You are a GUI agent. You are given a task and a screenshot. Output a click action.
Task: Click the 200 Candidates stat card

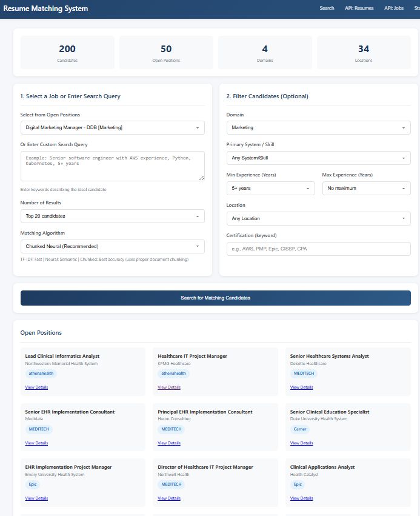click(x=67, y=53)
